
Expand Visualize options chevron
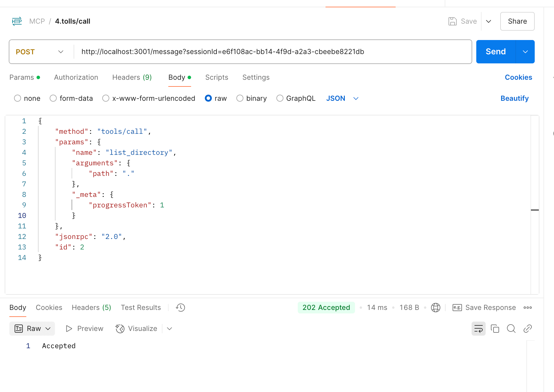(x=169, y=329)
